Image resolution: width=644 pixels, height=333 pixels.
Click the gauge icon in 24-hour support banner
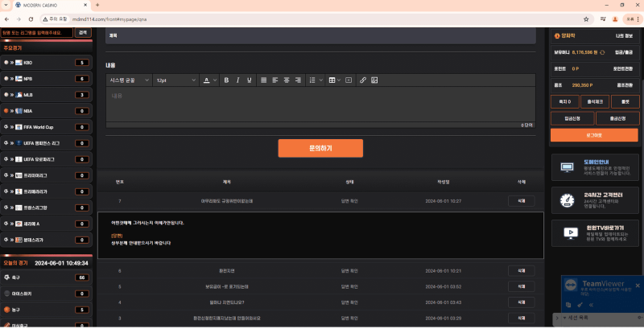click(x=567, y=200)
